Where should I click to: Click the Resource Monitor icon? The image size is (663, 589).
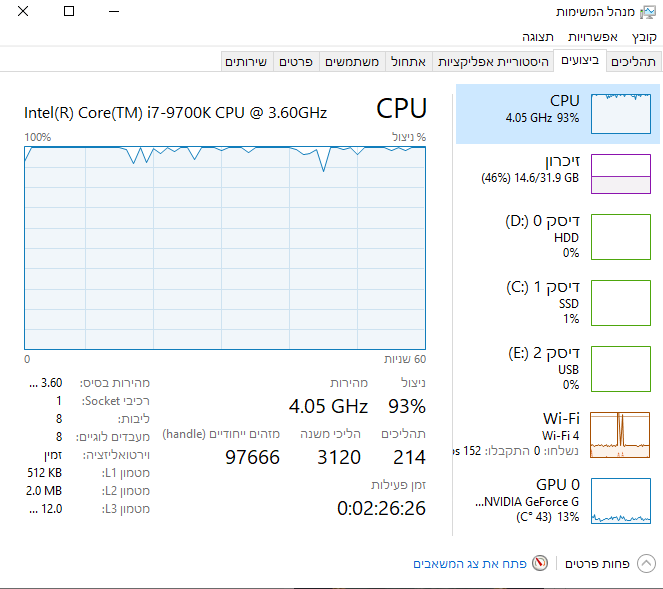click(541, 564)
